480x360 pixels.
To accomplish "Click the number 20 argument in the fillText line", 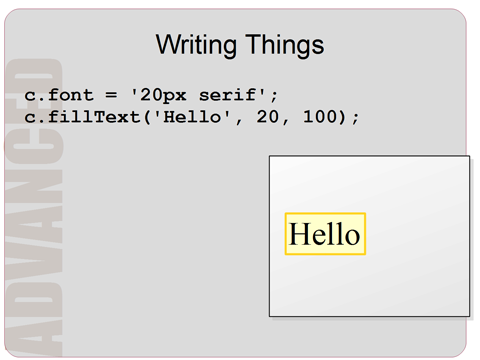I will pyautogui.click(x=267, y=117).
